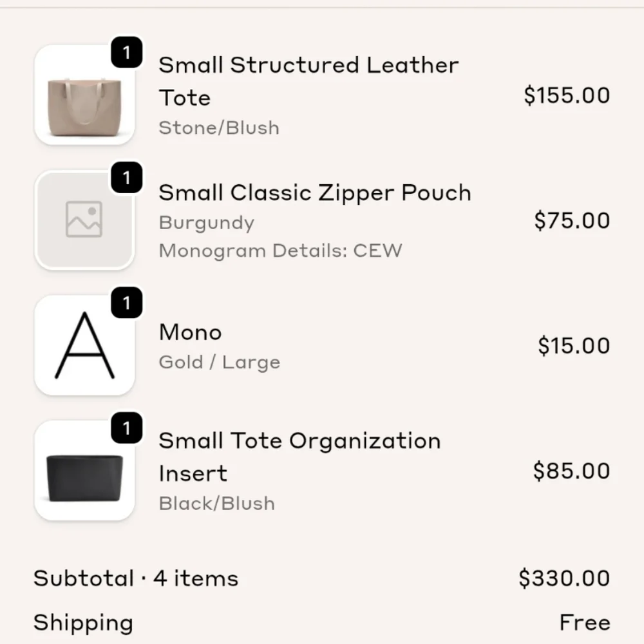Click the Free shipping label
The width and height of the screenshot is (644, 644).
(x=583, y=623)
